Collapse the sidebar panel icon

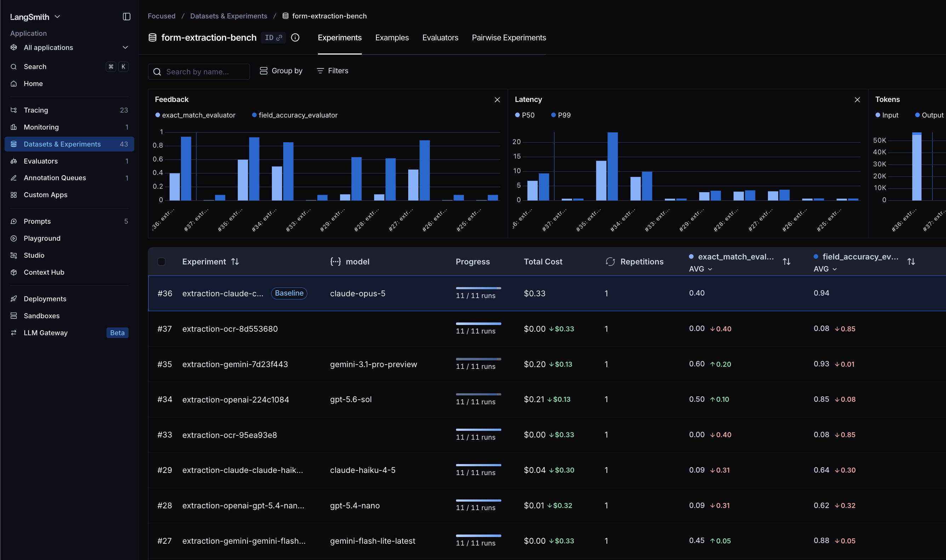tap(126, 17)
